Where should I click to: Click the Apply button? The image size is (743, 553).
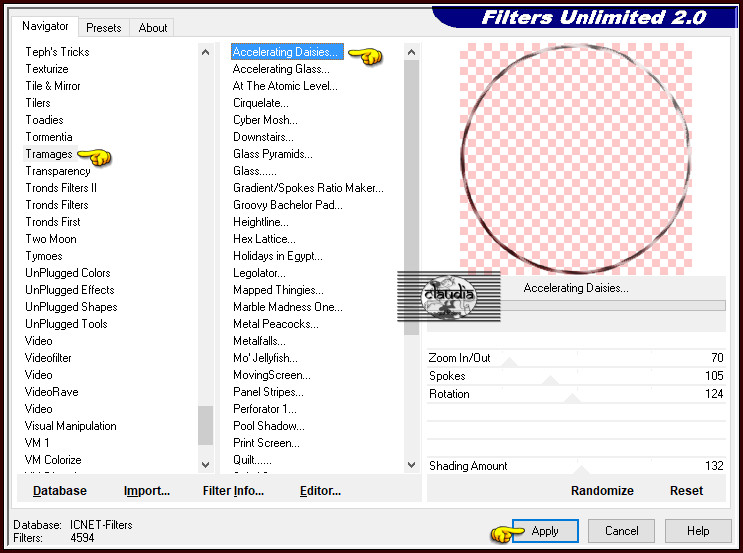(x=545, y=531)
